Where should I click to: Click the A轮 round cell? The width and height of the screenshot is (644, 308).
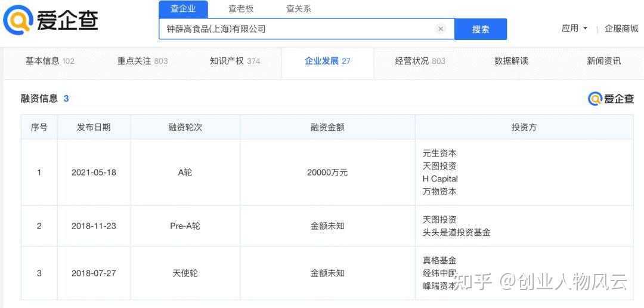point(185,173)
